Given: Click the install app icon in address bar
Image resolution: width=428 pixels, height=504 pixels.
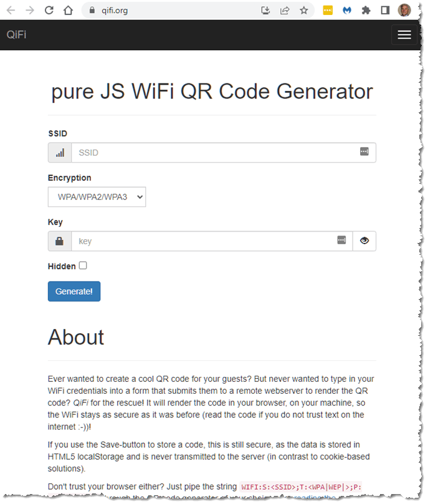Looking at the screenshot, I should [x=265, y=10].
